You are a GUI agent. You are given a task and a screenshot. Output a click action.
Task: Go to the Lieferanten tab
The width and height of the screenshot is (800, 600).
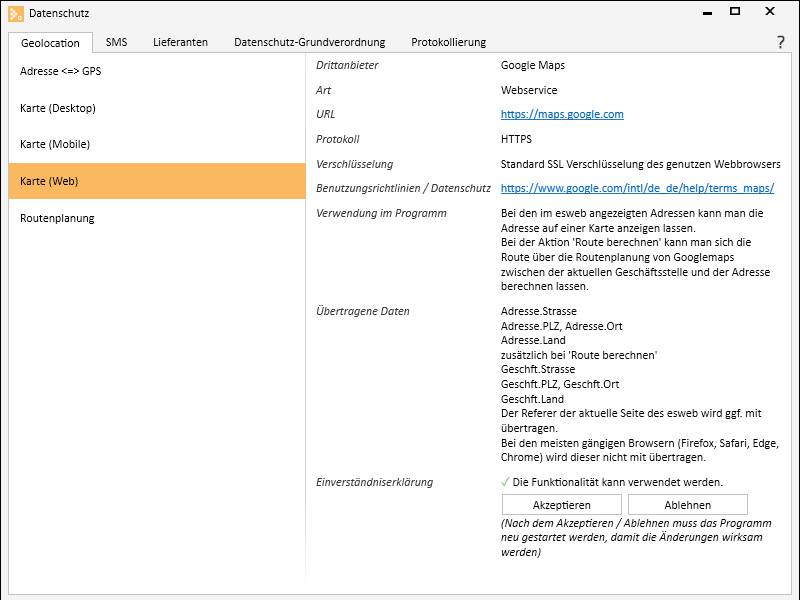(181, 42)
